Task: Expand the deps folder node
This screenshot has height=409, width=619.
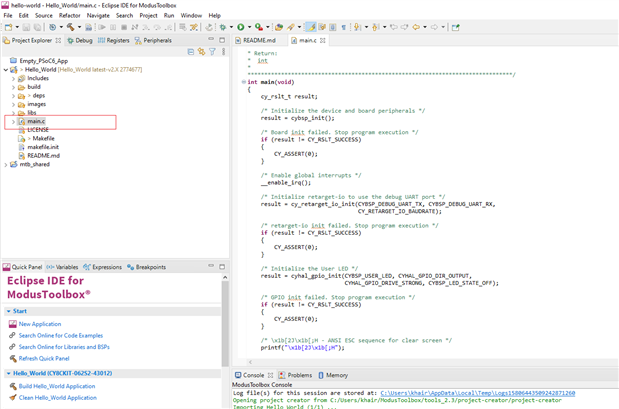Action: (13, 96)
